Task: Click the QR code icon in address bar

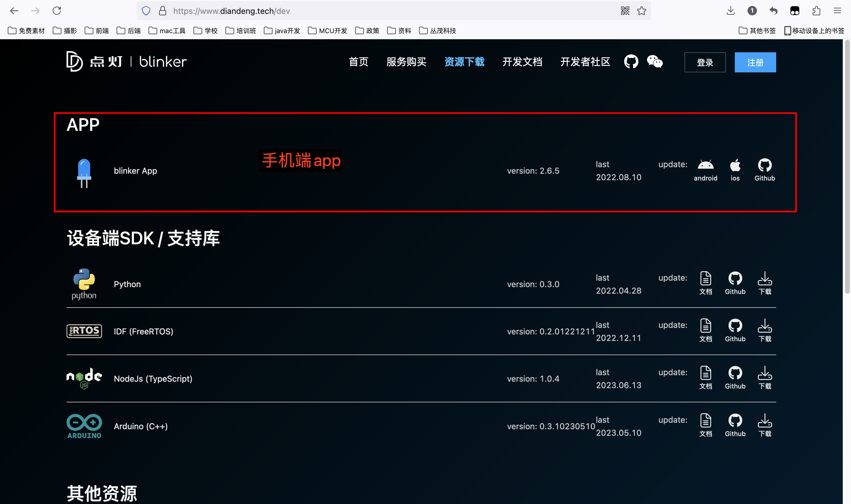Action: (x=625, y=11)
